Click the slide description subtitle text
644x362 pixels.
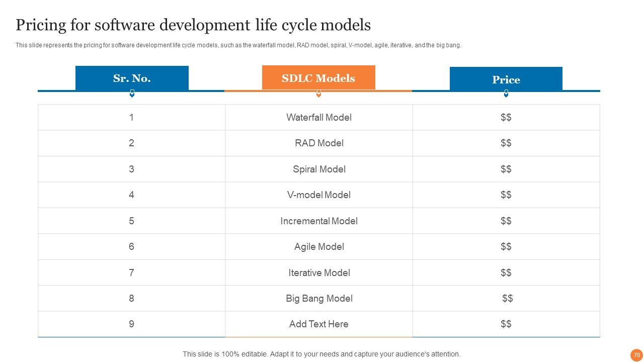point(238,45)
